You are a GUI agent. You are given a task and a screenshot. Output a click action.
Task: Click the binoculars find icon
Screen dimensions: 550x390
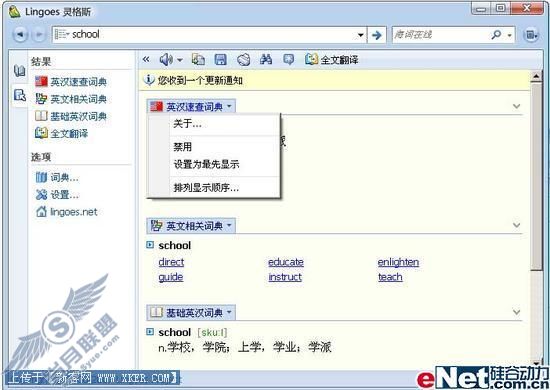tap(266, 59)
